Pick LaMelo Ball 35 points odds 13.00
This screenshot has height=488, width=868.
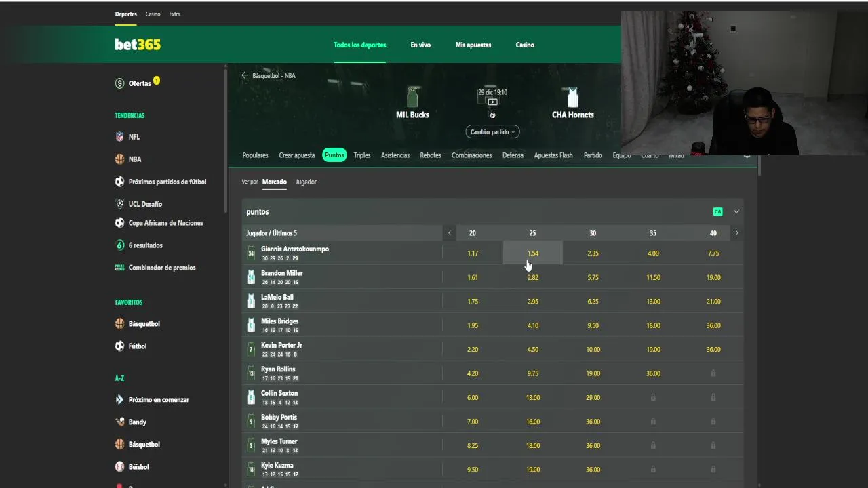653,302
